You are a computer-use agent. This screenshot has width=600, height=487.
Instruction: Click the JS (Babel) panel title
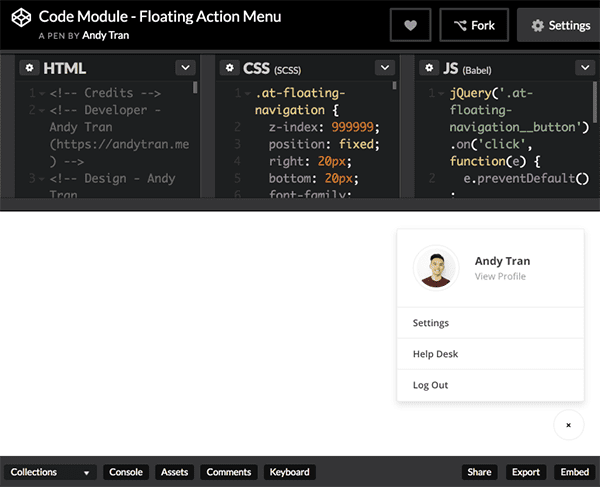click(x=467, y=68)
